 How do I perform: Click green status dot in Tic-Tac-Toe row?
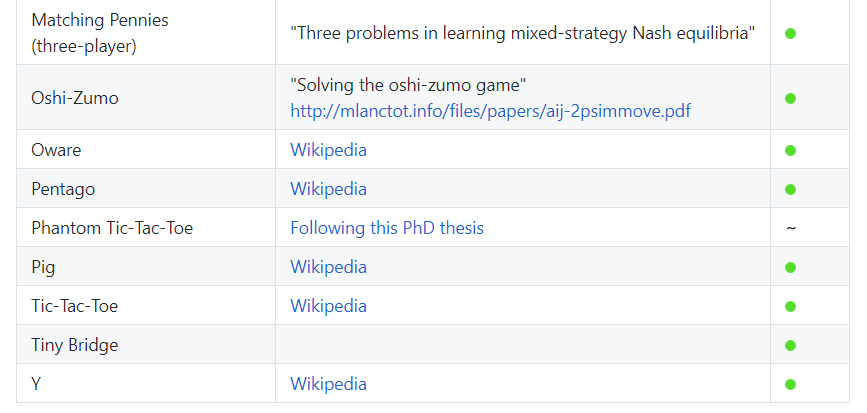[x=790, y=306]
